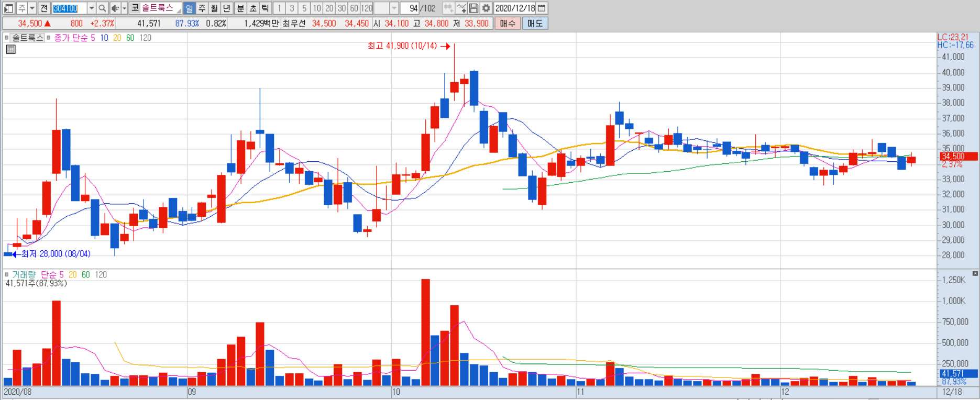Choose the 5 interval button
Screen dimensions: 980x400
(x=304, y=8)
